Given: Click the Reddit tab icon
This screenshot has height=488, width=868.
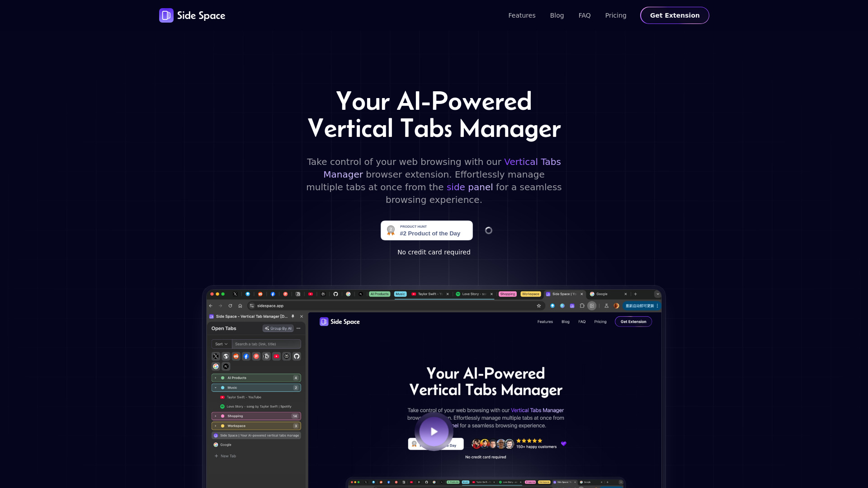Looking at the screenshot, I should click(236, 356).
